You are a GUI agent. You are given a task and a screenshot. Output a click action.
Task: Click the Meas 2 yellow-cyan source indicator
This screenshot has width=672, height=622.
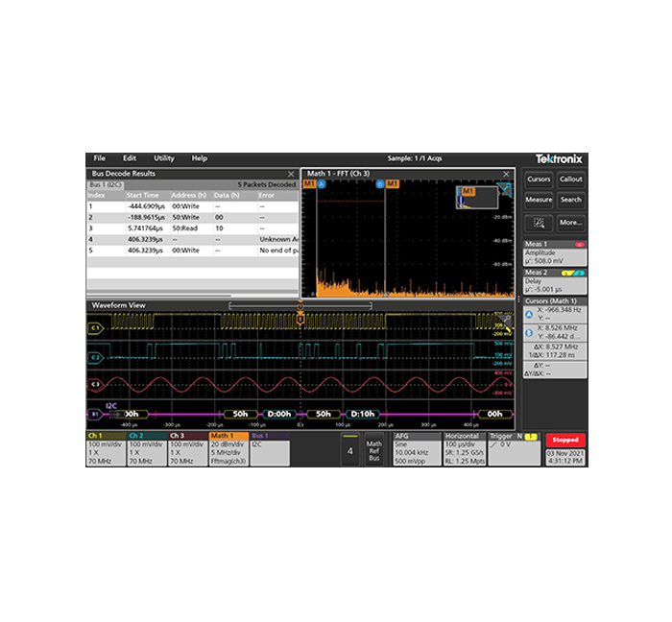point(573,273)
